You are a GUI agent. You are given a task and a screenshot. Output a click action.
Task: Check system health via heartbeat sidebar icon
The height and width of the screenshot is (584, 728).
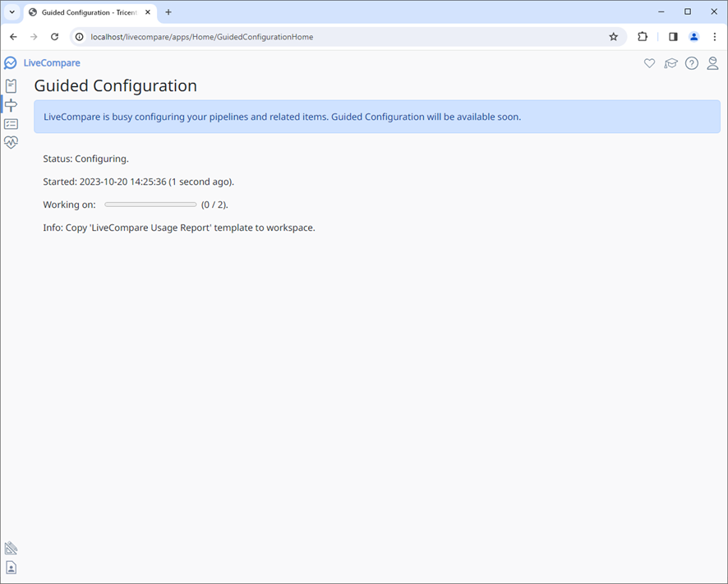tap(11, 142)
